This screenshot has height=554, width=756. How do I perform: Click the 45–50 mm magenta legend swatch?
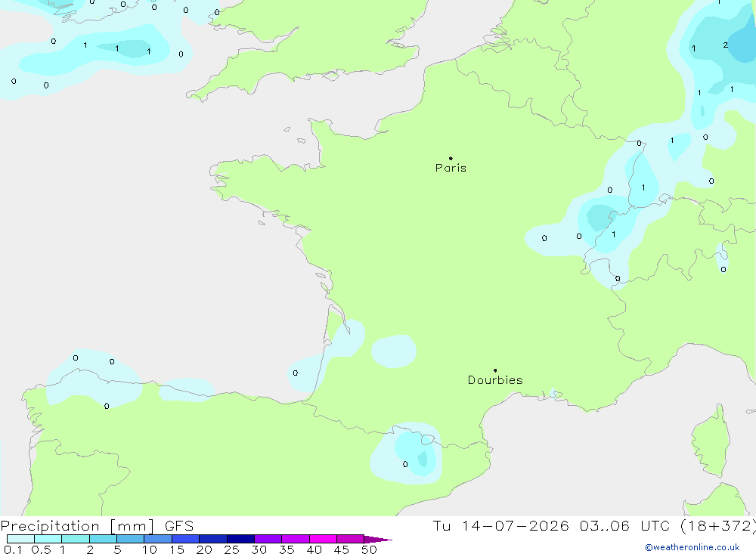coord(350,539)
